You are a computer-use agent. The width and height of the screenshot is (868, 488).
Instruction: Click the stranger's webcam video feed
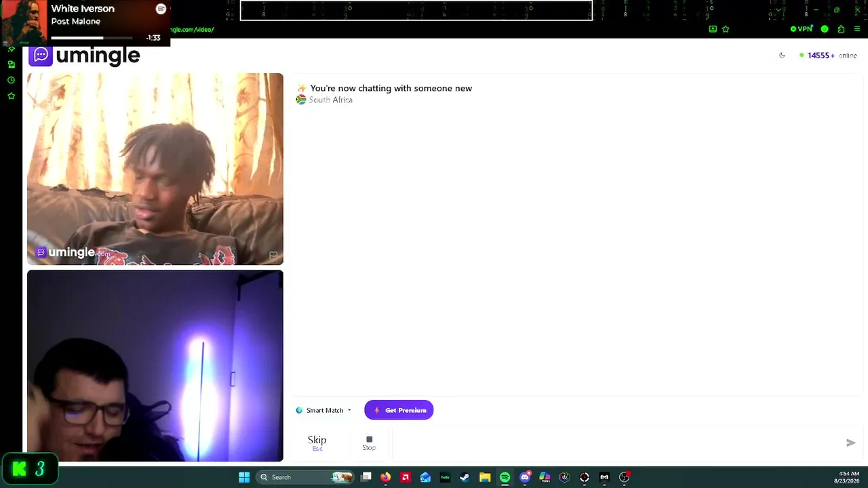click(x=155, y=169)
